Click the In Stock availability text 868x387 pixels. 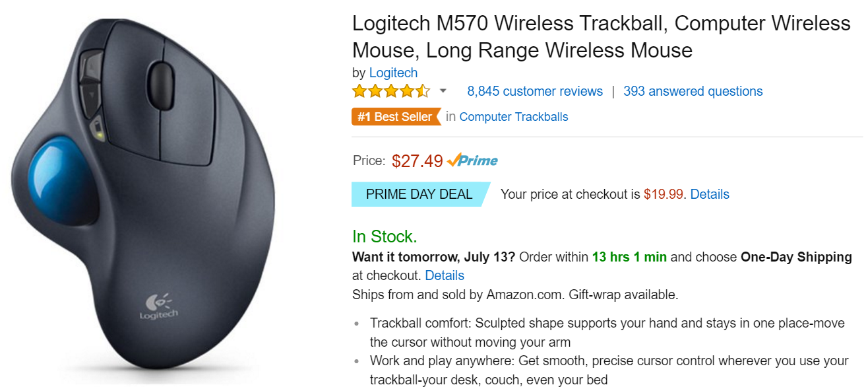(x=385, y=236)
